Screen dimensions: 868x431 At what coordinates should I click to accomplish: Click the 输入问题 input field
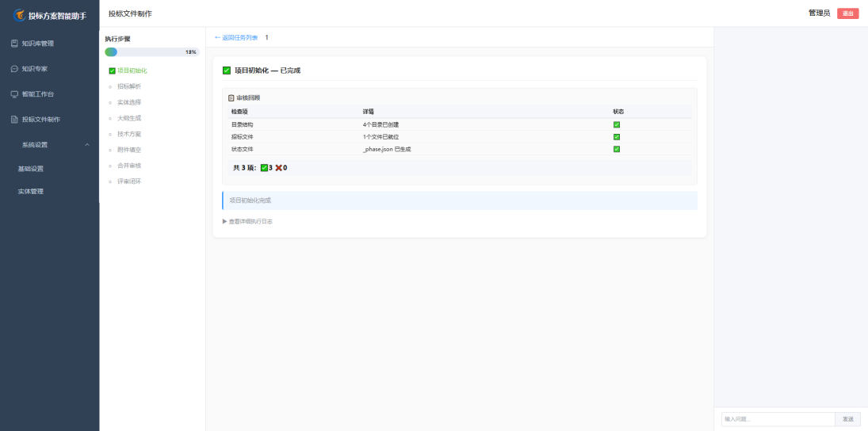pyautogui.click(x=778, y=419)
